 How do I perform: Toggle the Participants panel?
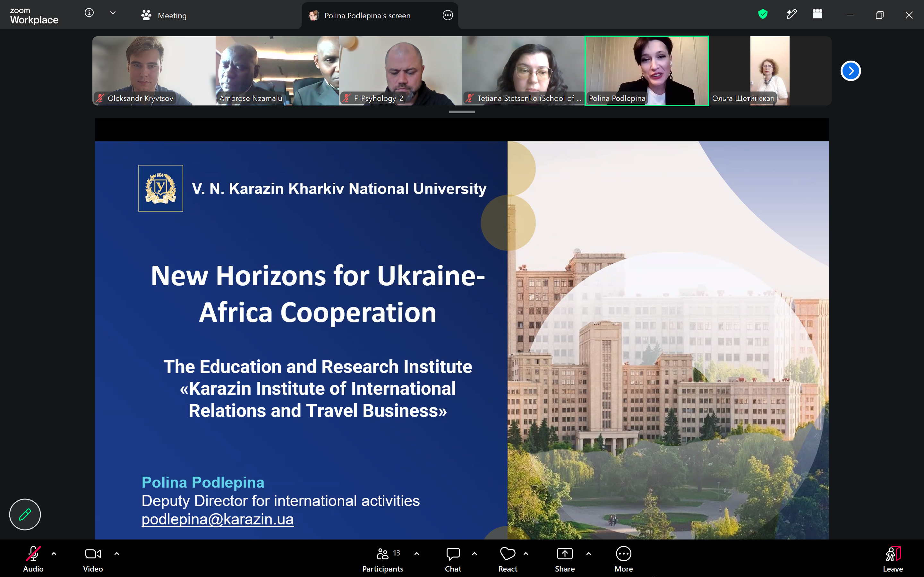(x=382, y=559)
